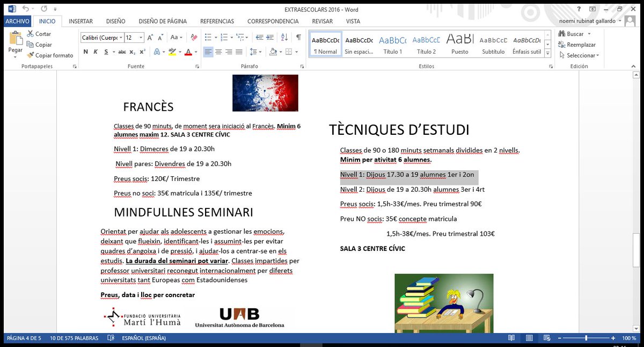Decrease font size with the smaller A icon
Screen dimensions: 644x347
(x=160, y=38)
